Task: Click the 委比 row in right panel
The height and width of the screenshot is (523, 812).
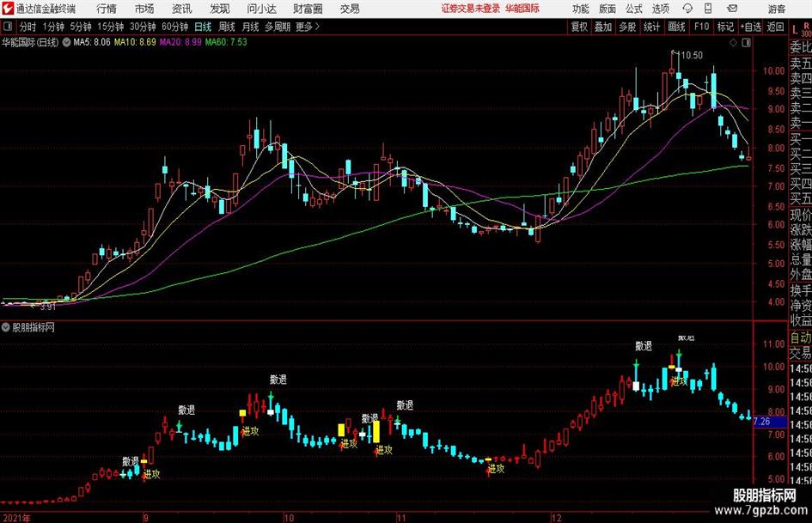Action: (x=801, y=47)
